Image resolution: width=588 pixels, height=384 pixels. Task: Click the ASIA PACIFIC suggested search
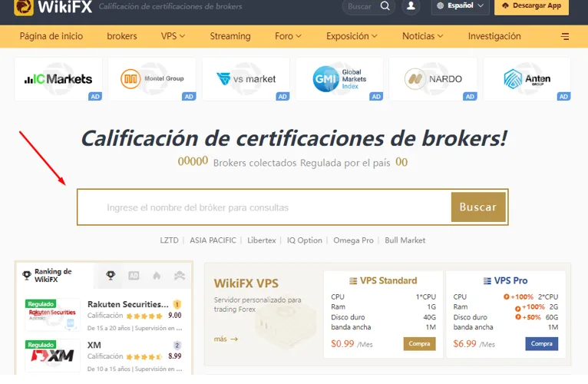pos(213,240)
